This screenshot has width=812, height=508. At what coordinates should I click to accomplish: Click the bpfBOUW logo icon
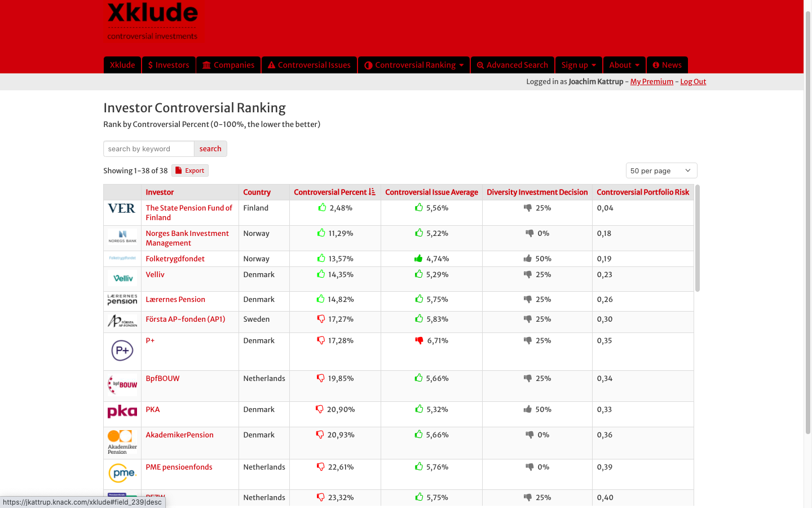122,384
